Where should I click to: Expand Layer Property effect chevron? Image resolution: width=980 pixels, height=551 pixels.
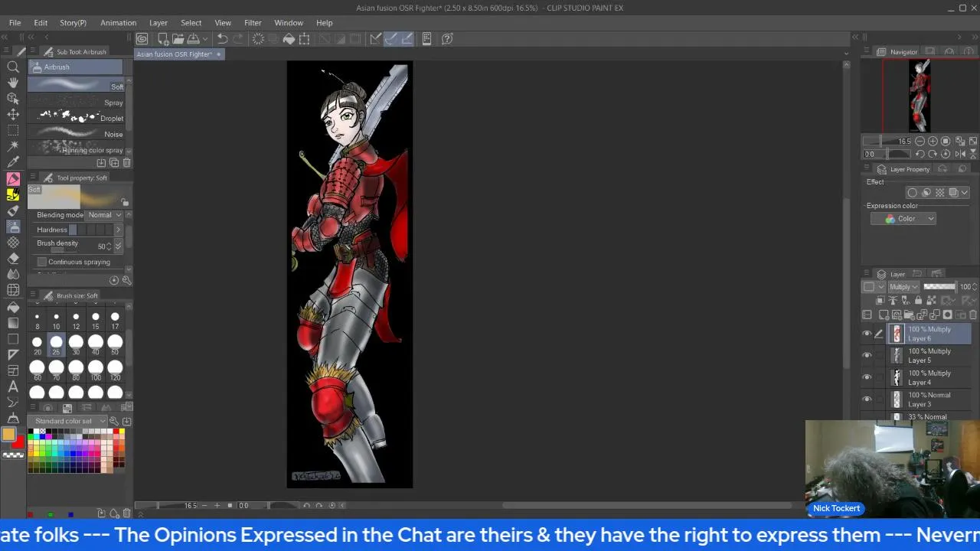pos(964,193)
